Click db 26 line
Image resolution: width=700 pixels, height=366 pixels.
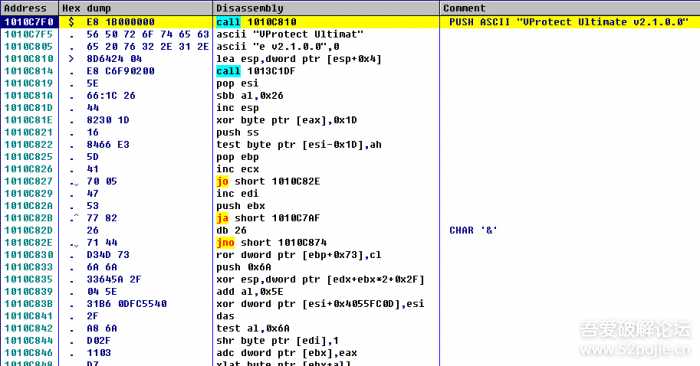pyautogui.click(x=231, y=230)
